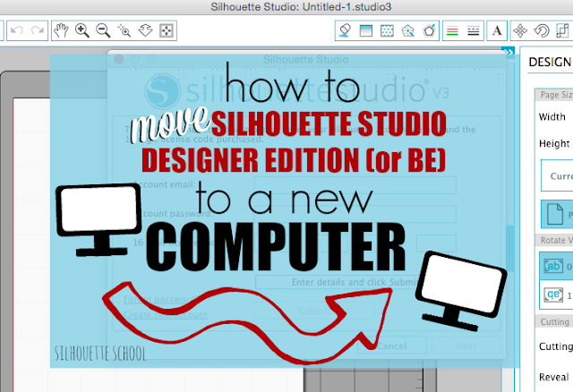Open the Fill Color paint bucket panel
This screenshot has height=392, width=573.
pos(345,30)
